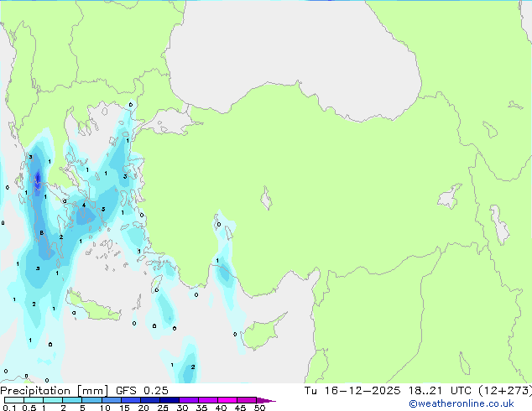Click the precipitation value 2 south of Crete
This screenshot has width=532, height=411.
coord(193,367)
